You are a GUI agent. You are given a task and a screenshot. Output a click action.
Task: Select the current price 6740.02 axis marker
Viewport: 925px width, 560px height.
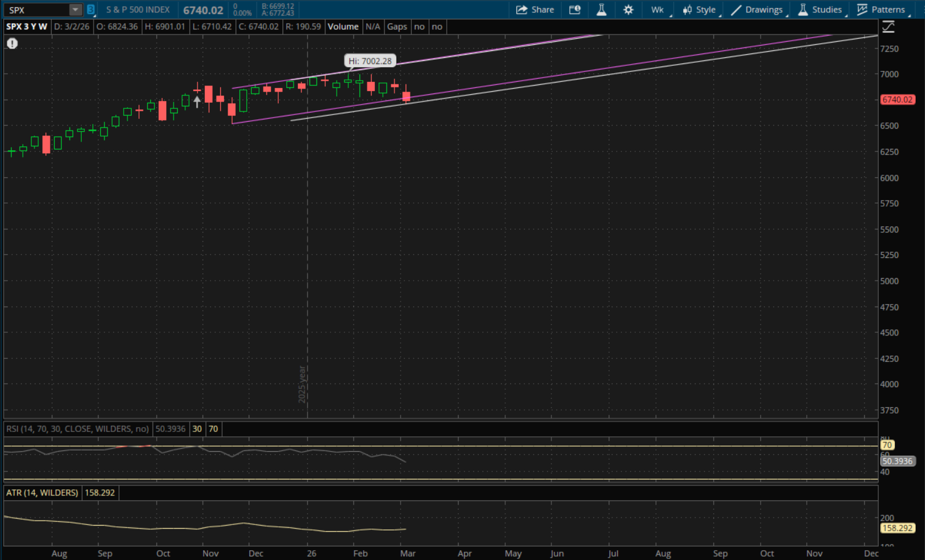tap(897, 100)
